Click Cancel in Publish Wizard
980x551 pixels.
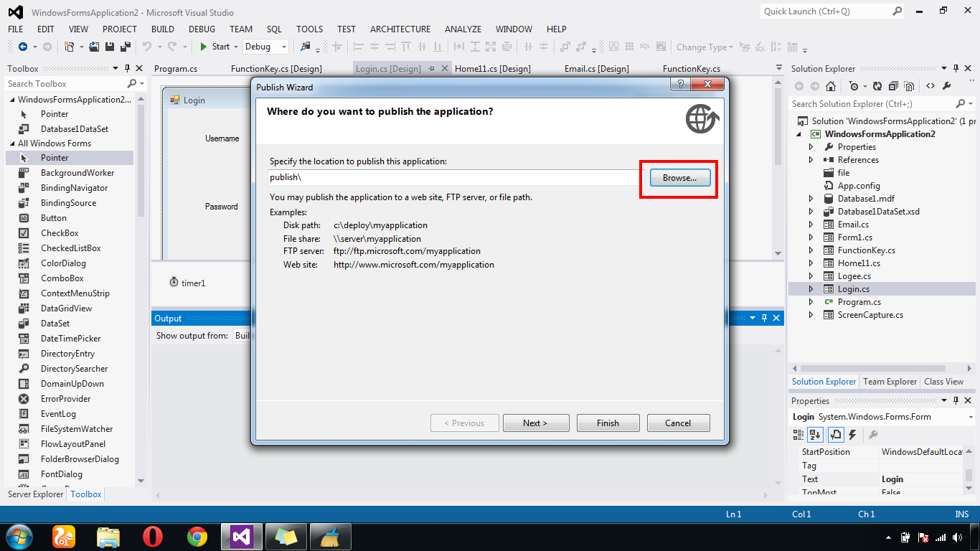678,423
